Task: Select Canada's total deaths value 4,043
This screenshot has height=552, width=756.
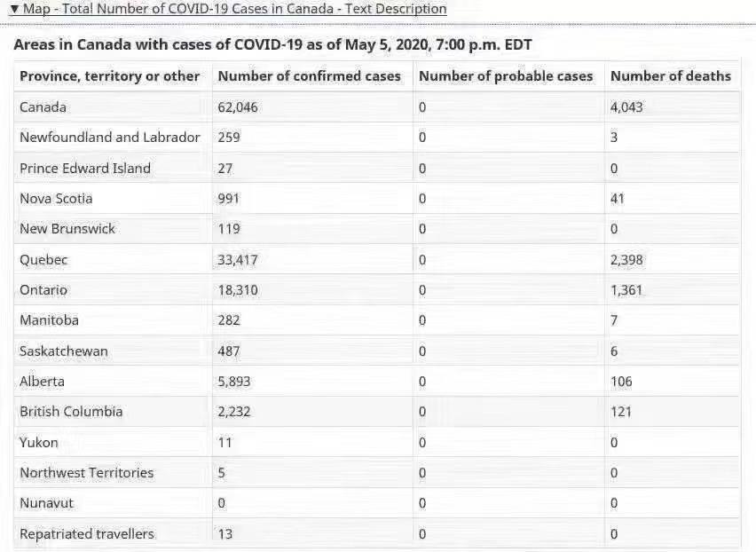Action: tap(626, 107)
